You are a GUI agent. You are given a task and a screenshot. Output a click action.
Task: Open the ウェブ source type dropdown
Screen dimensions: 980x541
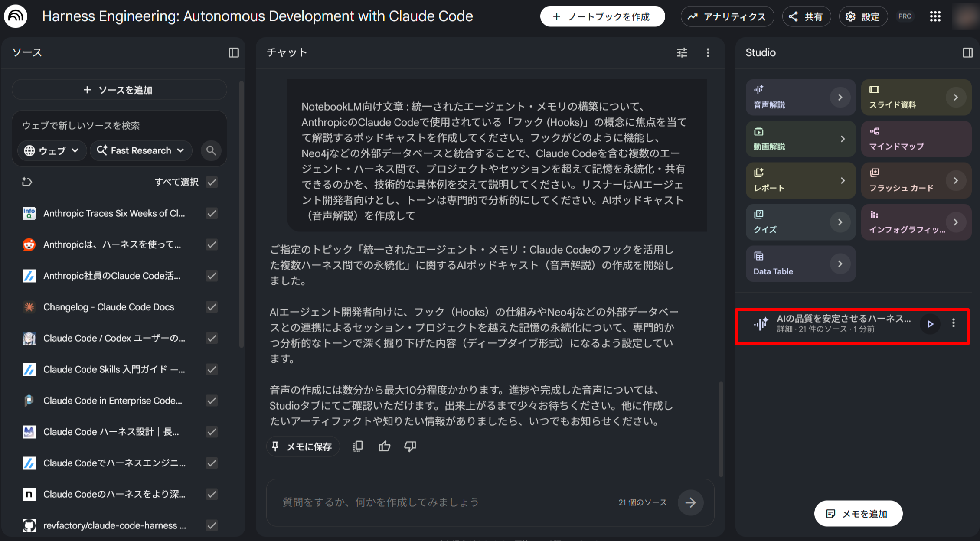[52, 150]
